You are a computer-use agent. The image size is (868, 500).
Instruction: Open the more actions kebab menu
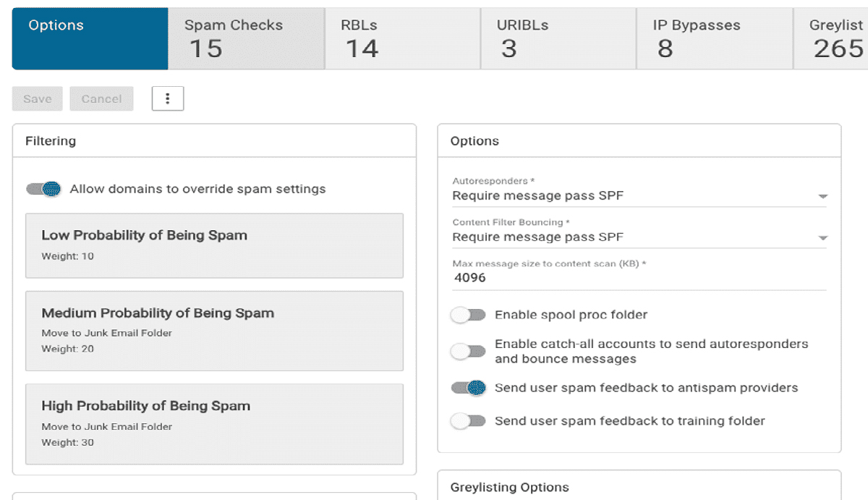pos(167,98)
